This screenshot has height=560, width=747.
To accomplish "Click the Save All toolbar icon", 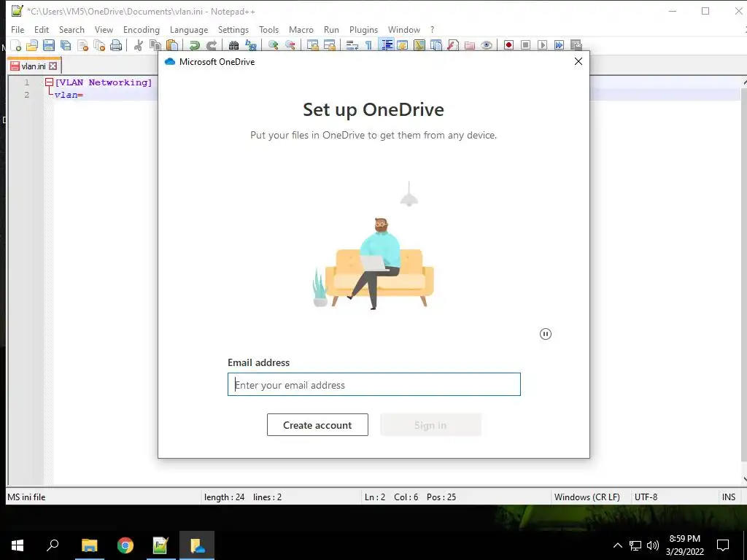I will (66, 45).
